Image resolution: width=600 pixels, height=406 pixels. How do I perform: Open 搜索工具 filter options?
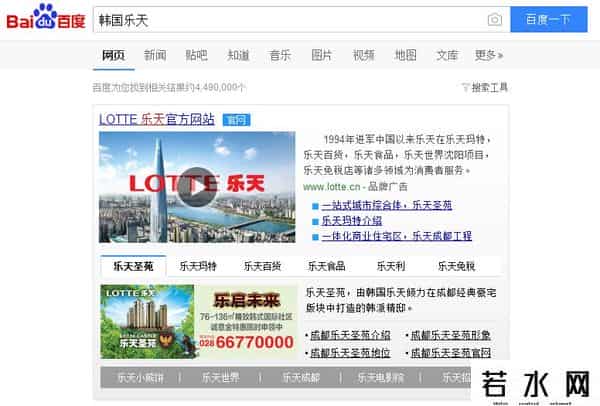485,88
